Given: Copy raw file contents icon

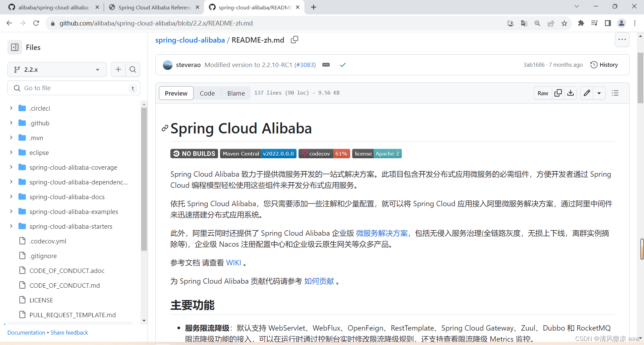Looking at the screenshot, I should 558,93.
